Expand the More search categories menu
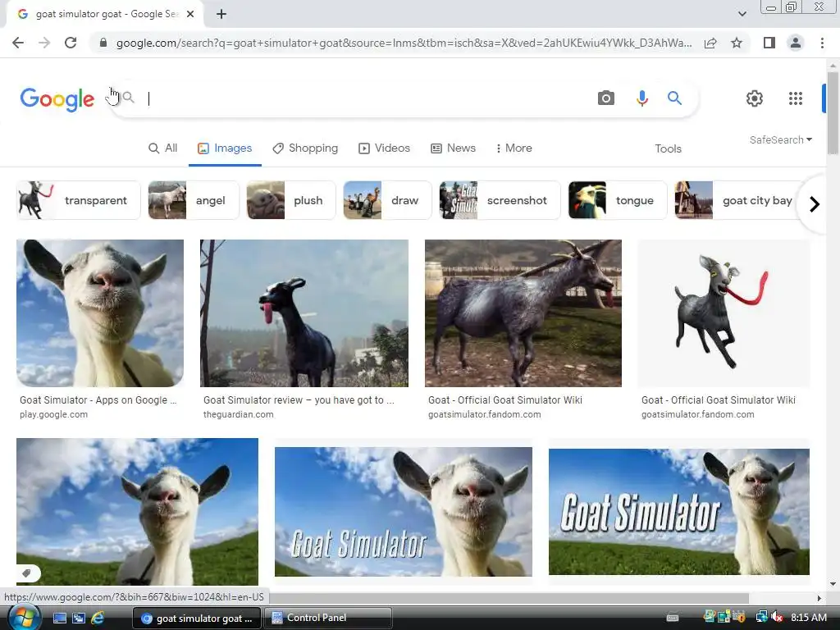This screenshot has width=840, height=630. click(x=514, y=148)
